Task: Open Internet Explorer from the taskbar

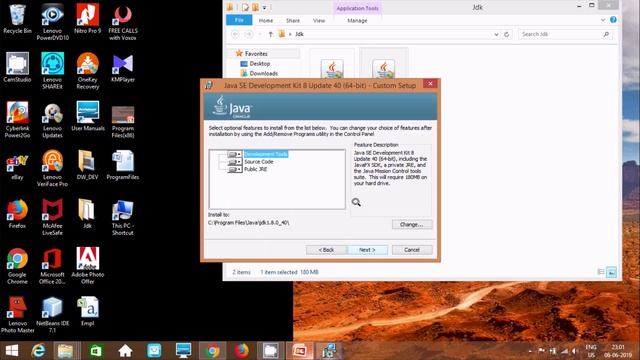Action: coord(38,351)
